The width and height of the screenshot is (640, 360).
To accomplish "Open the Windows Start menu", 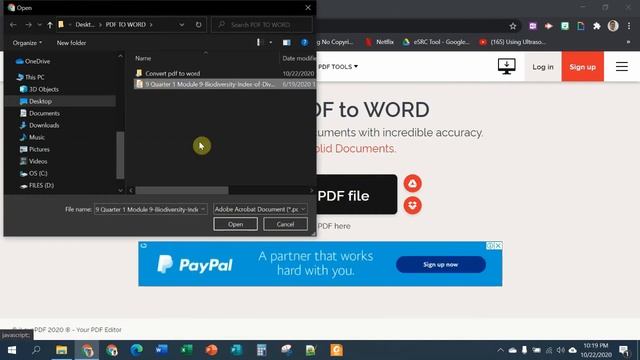I will (12, 350).
